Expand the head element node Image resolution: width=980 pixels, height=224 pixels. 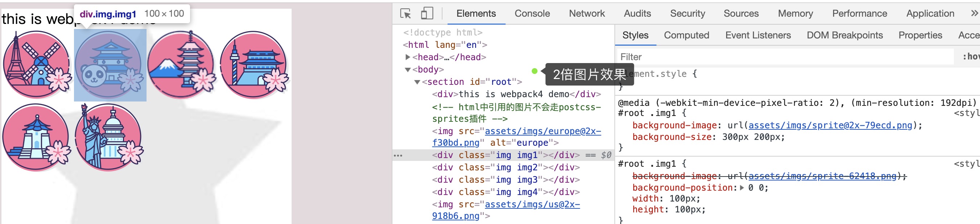[408, 57]
